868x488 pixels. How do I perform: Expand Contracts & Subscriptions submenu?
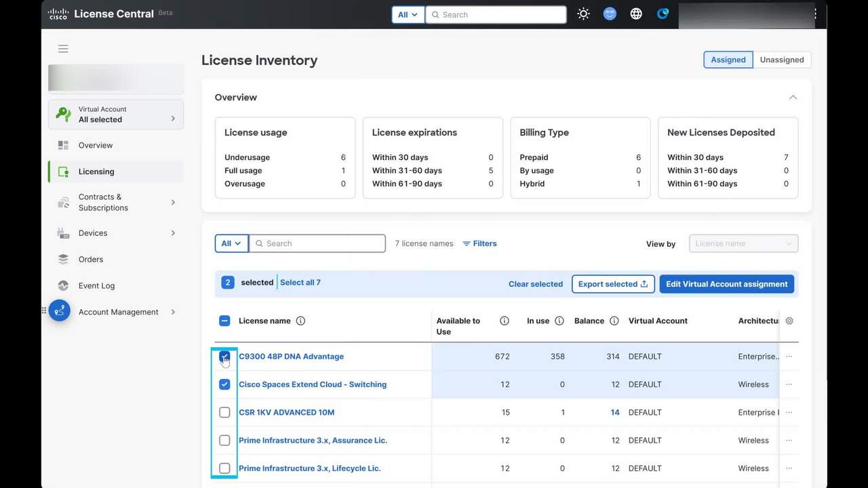tap(173, 202)
